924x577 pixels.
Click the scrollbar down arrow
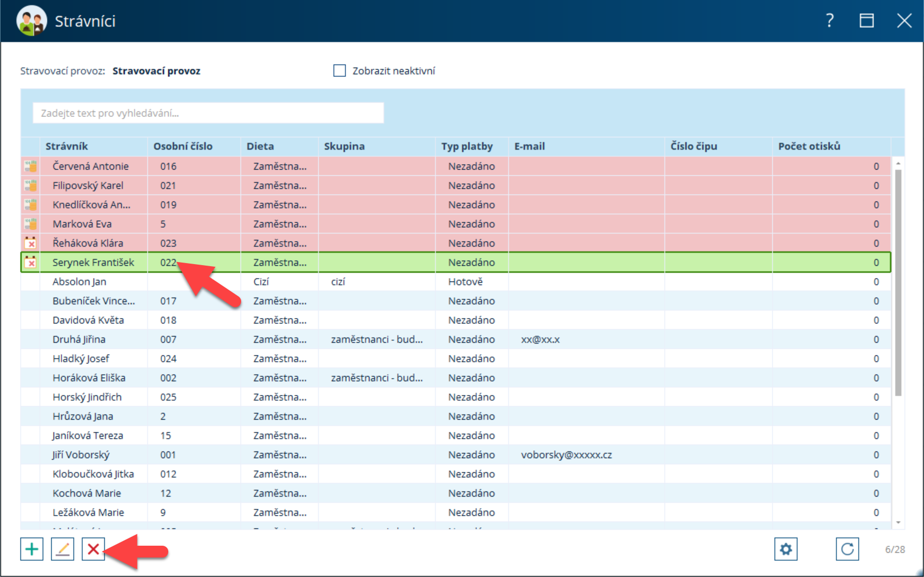pyautogui.click(x=898, y=523)
